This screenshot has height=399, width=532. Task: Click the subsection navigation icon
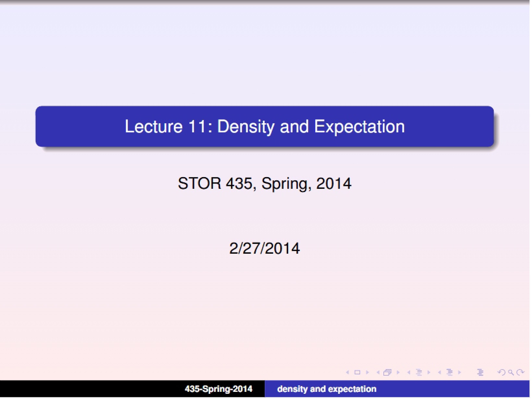click(419, 372)
